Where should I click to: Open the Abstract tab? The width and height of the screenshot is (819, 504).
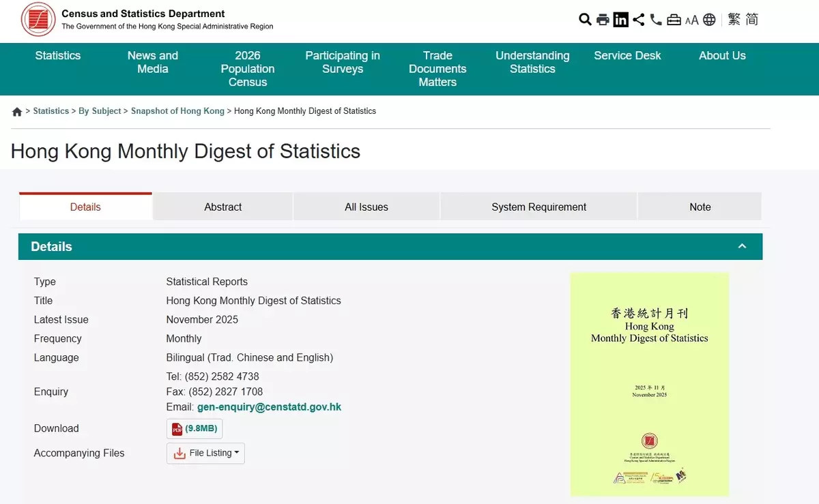222,207
